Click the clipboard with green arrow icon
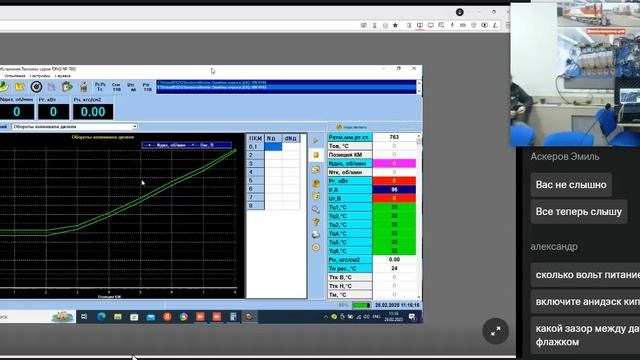Image resolution: width=640 pixels, height=360 pixels. pos(67,87)
